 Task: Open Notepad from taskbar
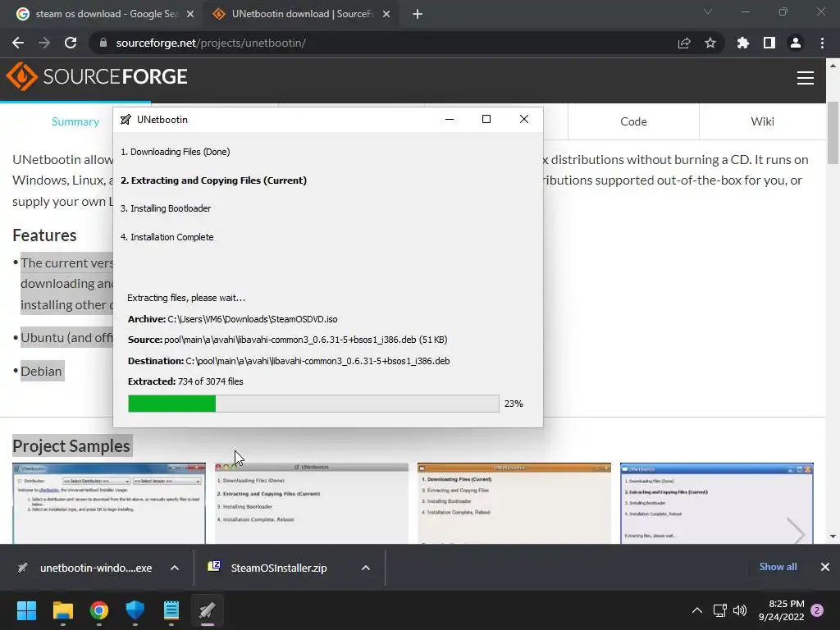(x=171, y=610)
